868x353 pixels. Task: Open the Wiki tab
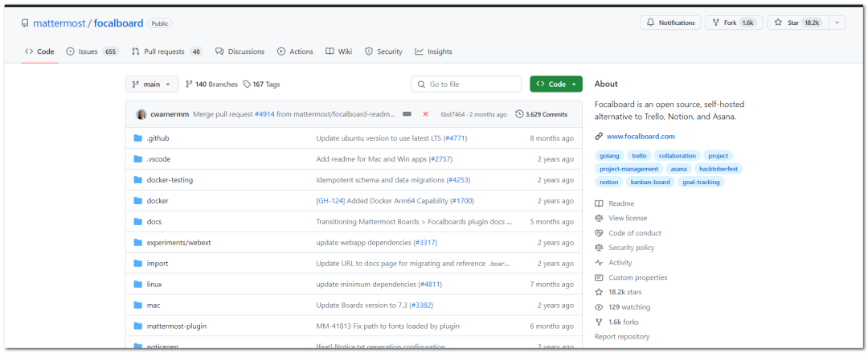pos(339,51)
